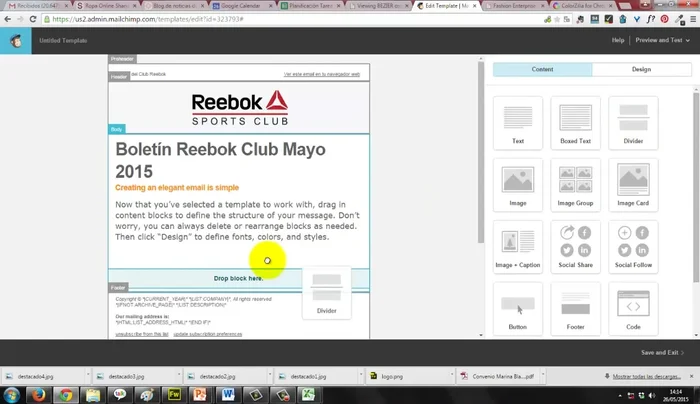Choose the Image Card block
The height and width of the screenshot is (404, 700).
click(633, 184)
